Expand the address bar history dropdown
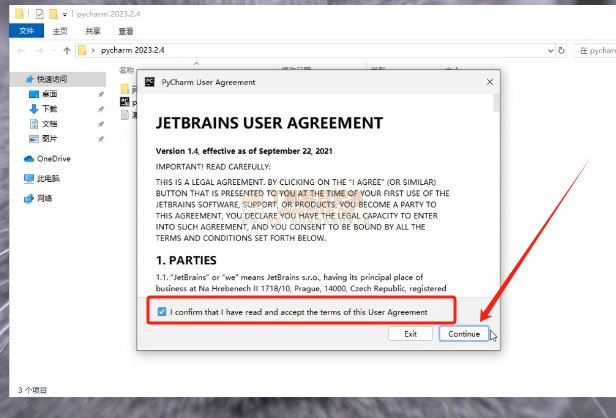The image size is (616, 418). [x=550, y=51]
